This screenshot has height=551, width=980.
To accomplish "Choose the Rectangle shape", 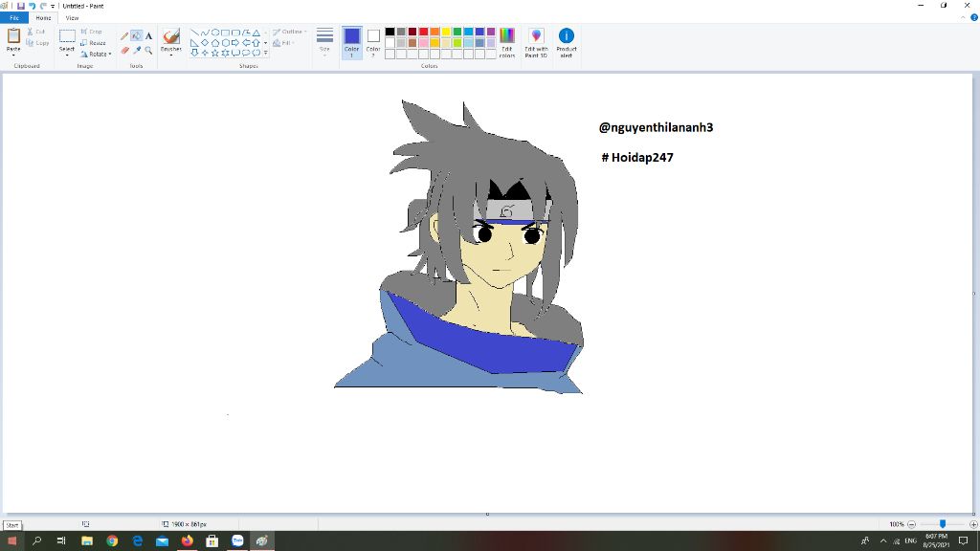I will (225, 33).
